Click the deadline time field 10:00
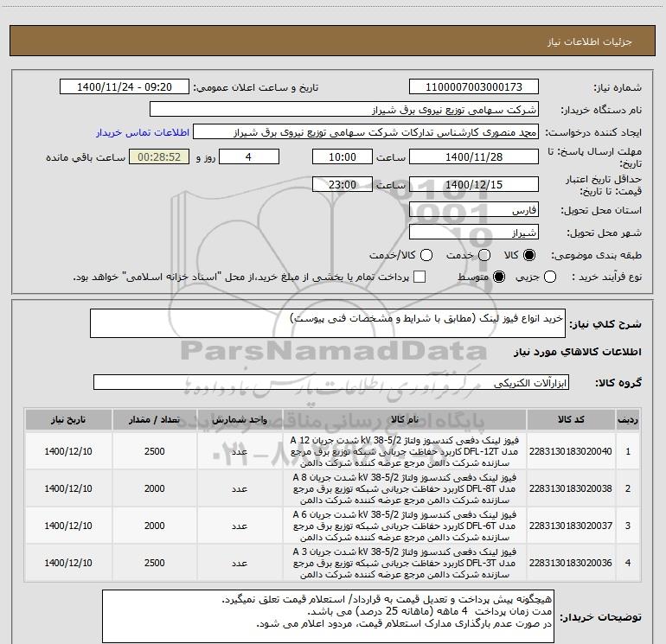The image size is (666, 644). point(343,157)
